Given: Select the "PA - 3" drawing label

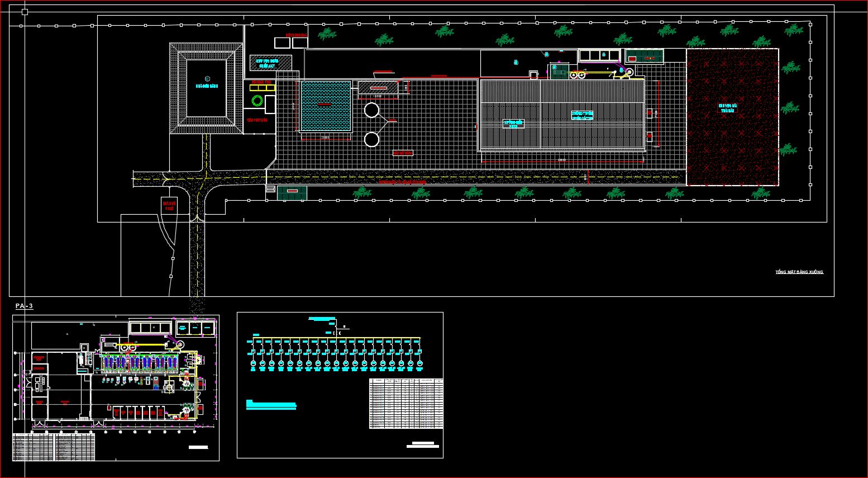Looking at the screenshot, I should [x=24, y=306].
